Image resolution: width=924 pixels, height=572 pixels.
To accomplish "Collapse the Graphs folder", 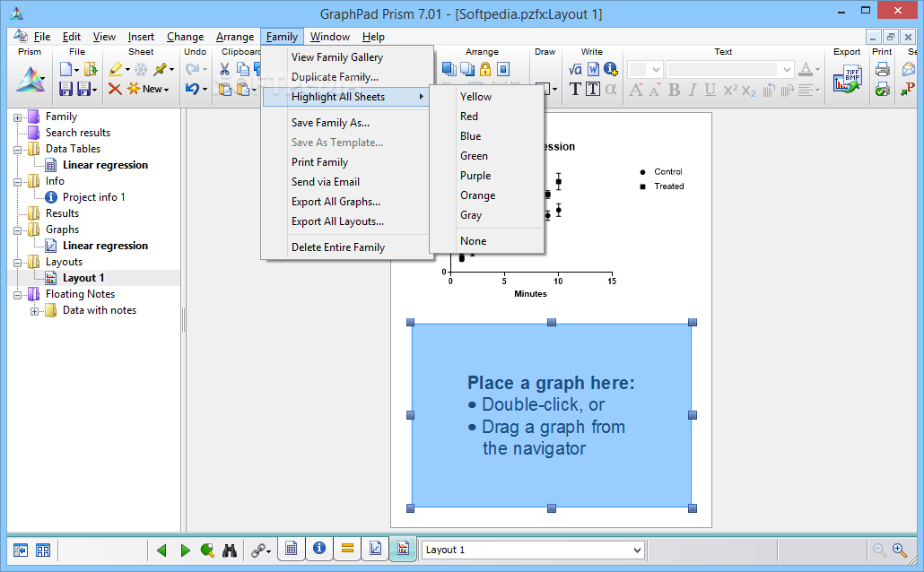I will tap(18, 230).
